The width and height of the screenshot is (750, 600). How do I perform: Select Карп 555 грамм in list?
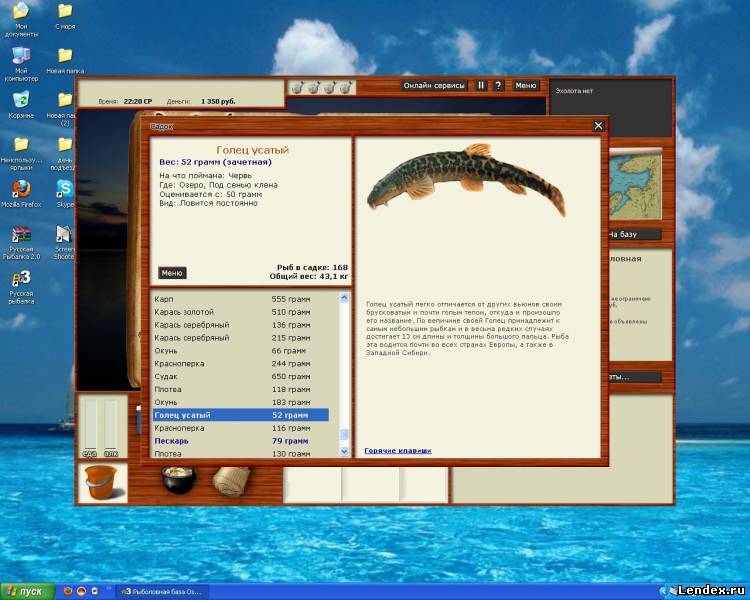click(241, 299)
